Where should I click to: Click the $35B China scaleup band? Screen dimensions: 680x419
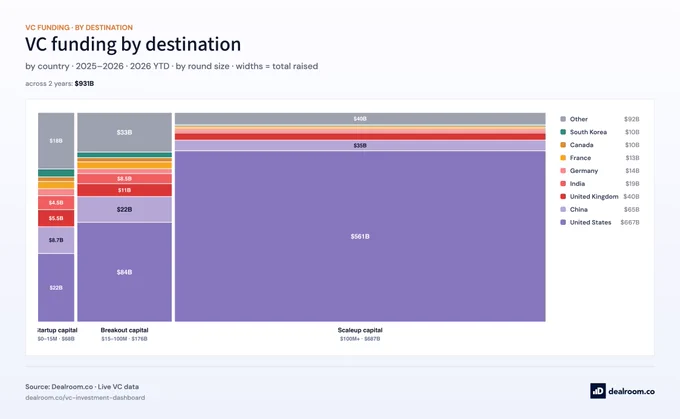[360, 146]
